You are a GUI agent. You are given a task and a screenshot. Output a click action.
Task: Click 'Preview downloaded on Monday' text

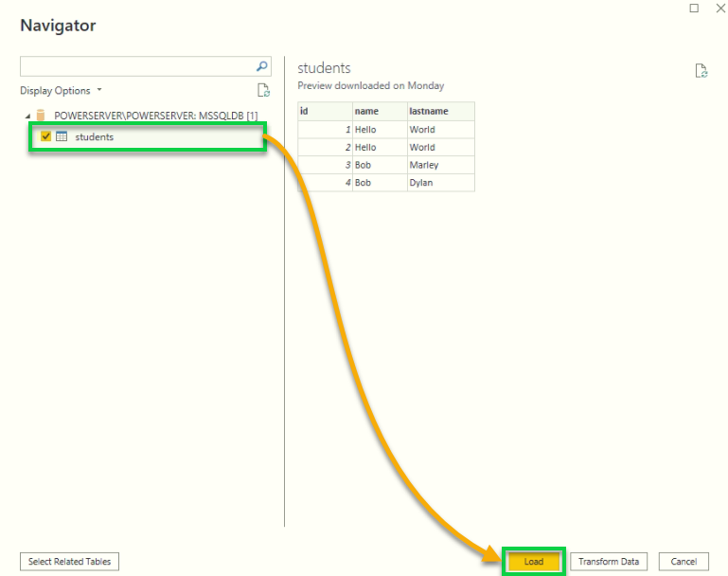click(x=371, y=86)
